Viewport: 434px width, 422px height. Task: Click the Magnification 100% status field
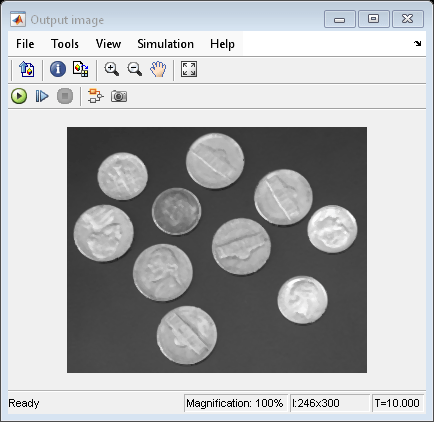click(235, 403)
